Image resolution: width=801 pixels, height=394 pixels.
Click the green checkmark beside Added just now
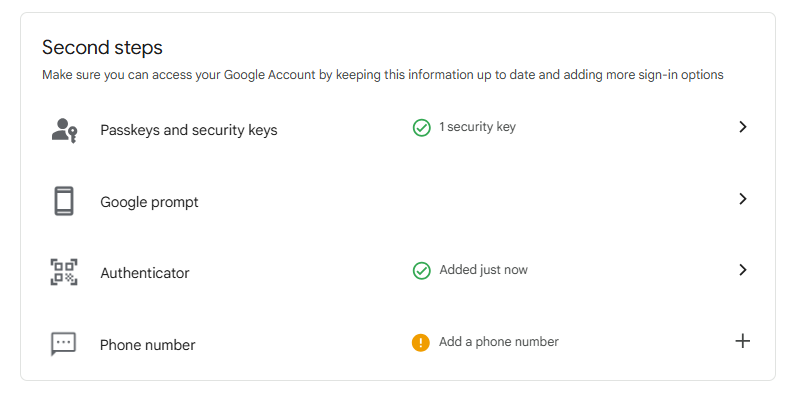pyautogui.click(x=421, y=271)
